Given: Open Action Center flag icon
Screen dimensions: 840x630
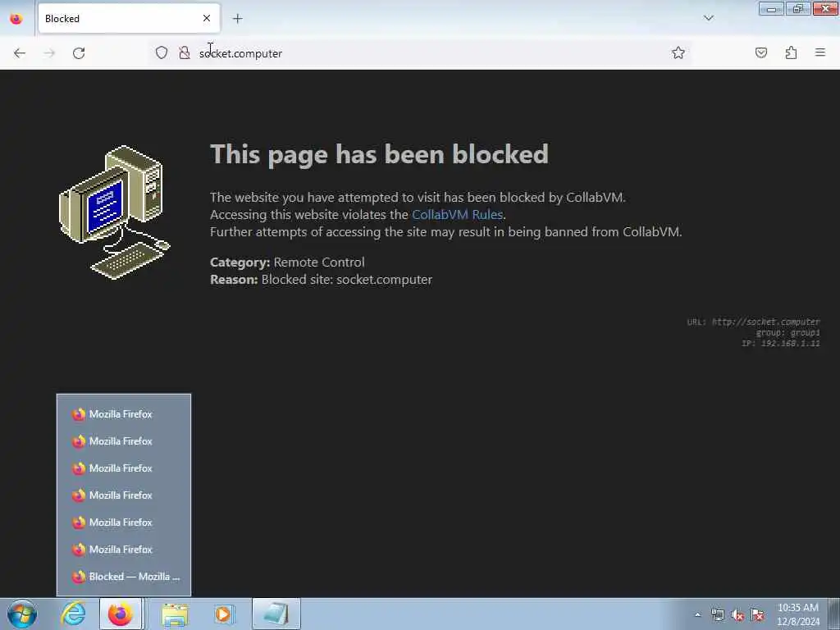Looking at the screenshot, I should click(x=757, y=615).
